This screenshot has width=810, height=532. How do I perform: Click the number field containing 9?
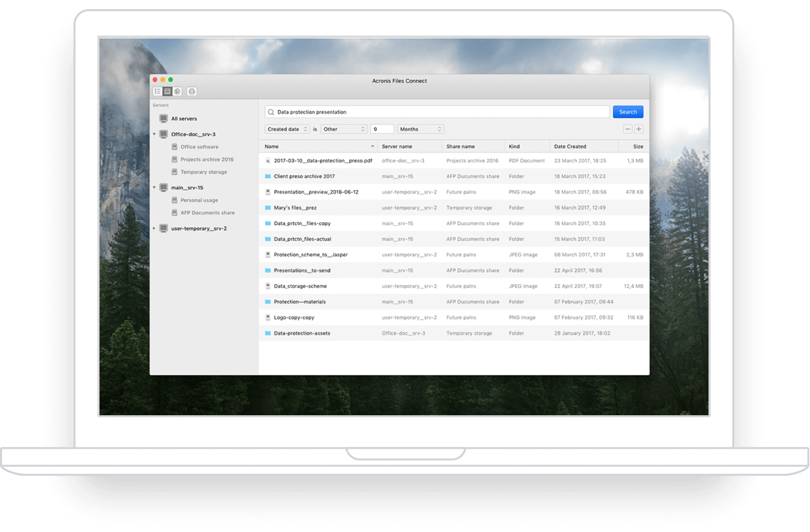click(x=382, y=129)
